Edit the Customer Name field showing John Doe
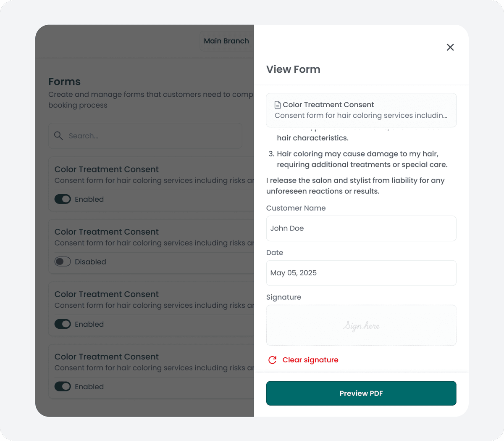 (361, 228)
